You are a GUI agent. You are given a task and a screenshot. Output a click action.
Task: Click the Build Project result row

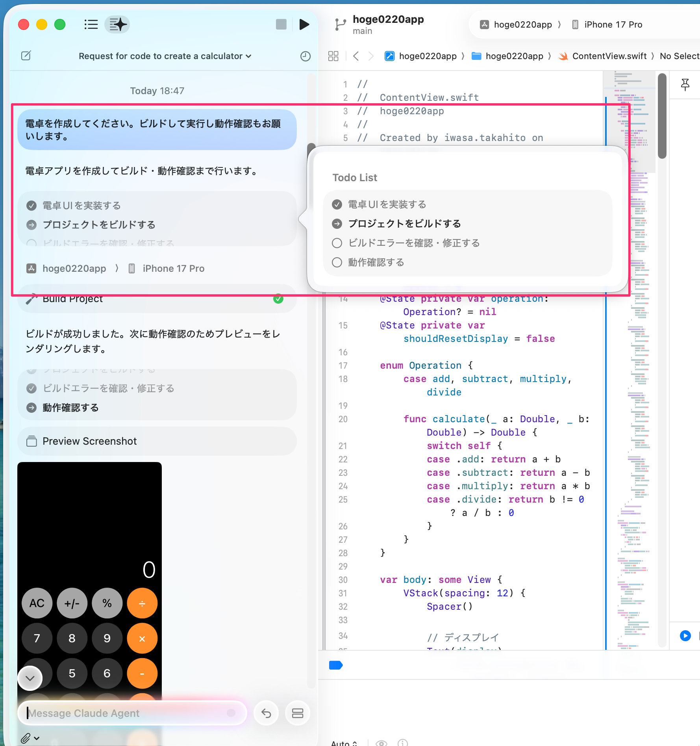pyautogui.click(x=157, y=299)
